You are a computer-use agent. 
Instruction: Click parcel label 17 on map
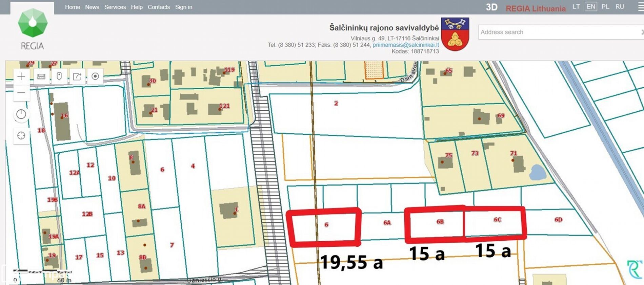pos(79,257)
